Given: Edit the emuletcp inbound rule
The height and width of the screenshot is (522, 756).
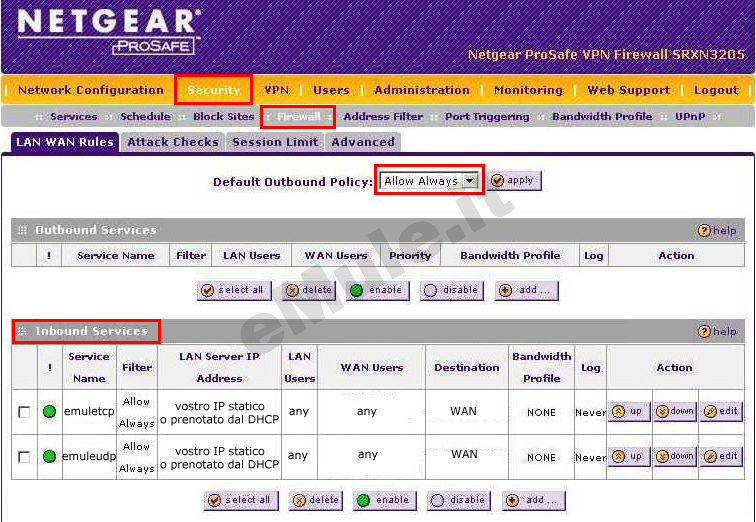Looking at the screenshot, I should click(721, 412).
